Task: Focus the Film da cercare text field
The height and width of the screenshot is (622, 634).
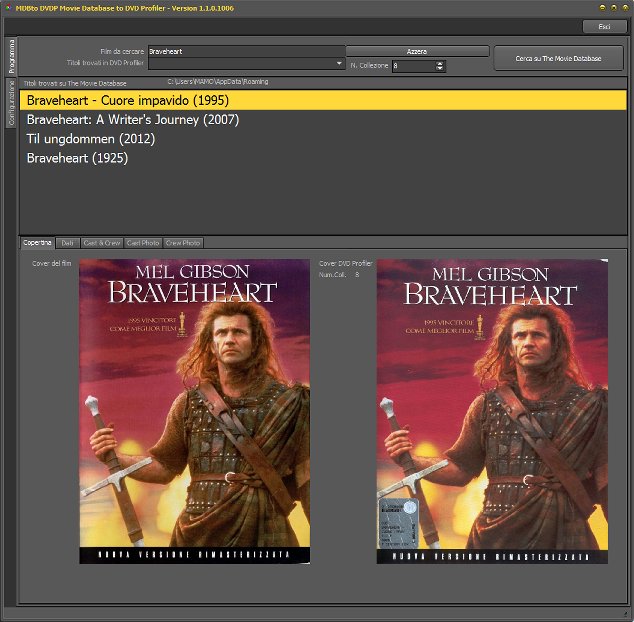Action: click(247, 51)
